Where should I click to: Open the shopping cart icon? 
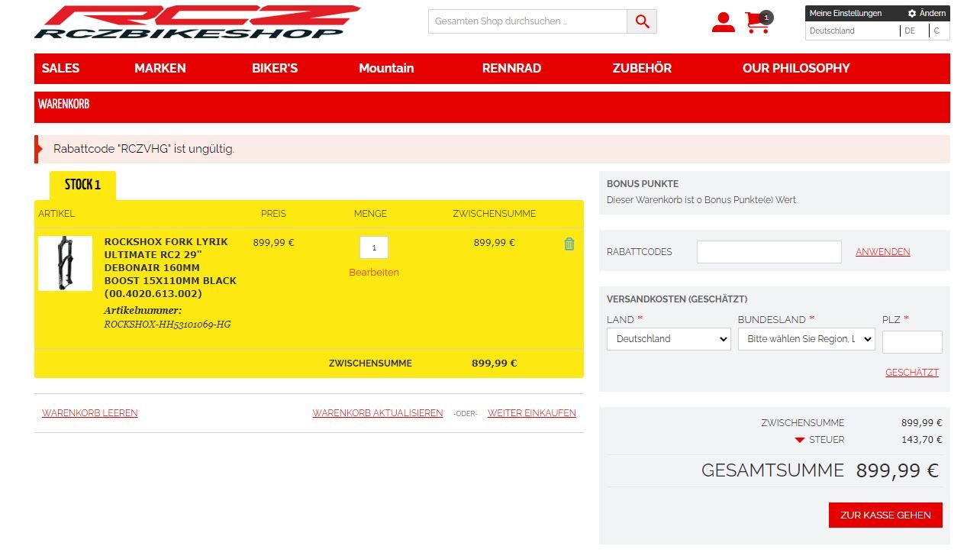point(757,23)
